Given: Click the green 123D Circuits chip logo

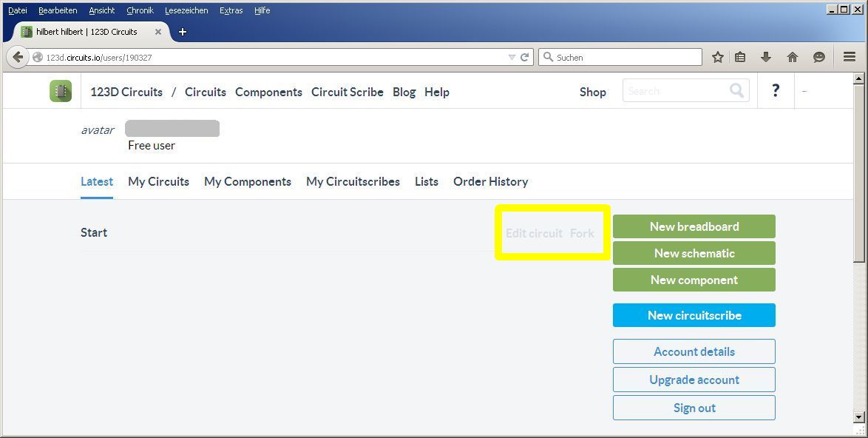Looking at the screenshot, I should pyautogui.click(x=61, y=91).
